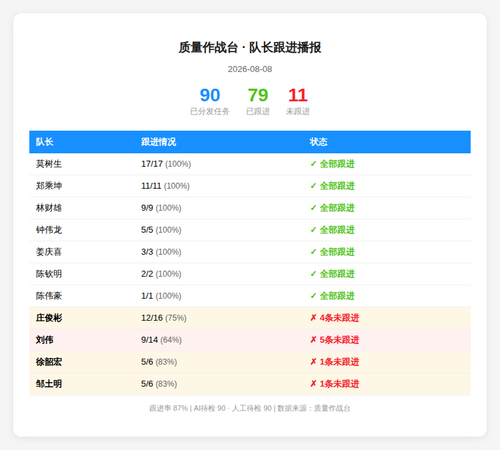Click the title 质量作战台 · 队长跟进播报
500x450 pixels.
coord(250,47)
